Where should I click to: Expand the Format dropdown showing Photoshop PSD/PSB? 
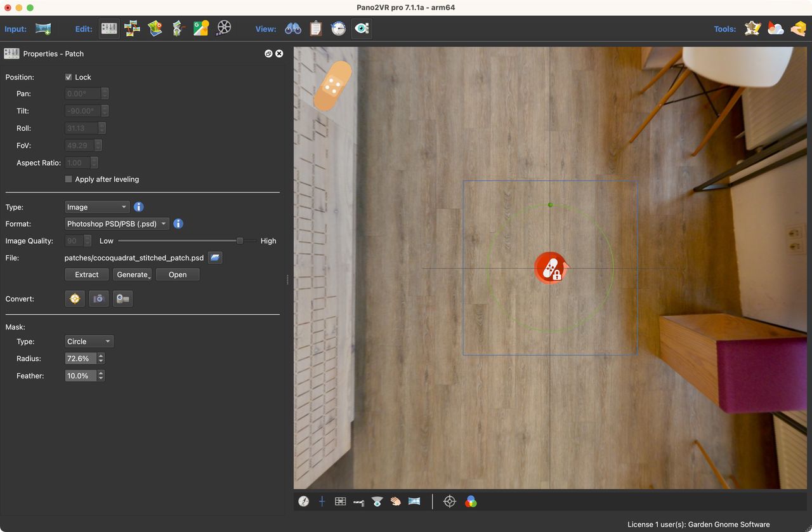[117, 223]
